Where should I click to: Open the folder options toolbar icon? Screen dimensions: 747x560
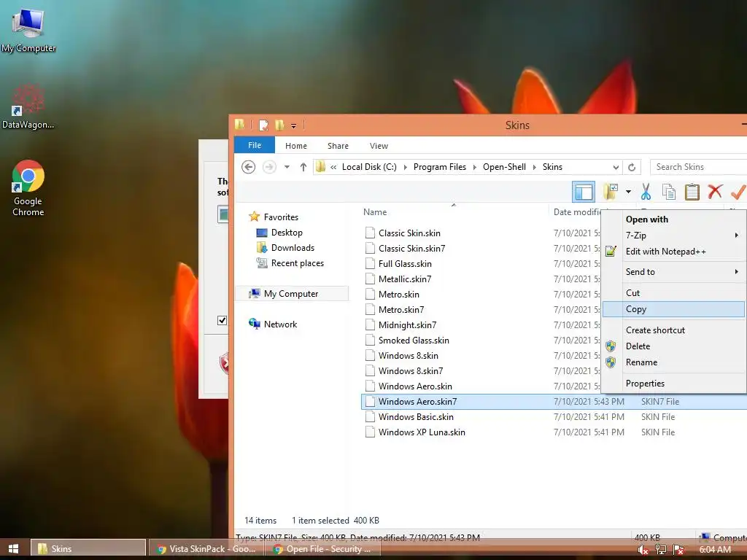[x=611, y=192]
